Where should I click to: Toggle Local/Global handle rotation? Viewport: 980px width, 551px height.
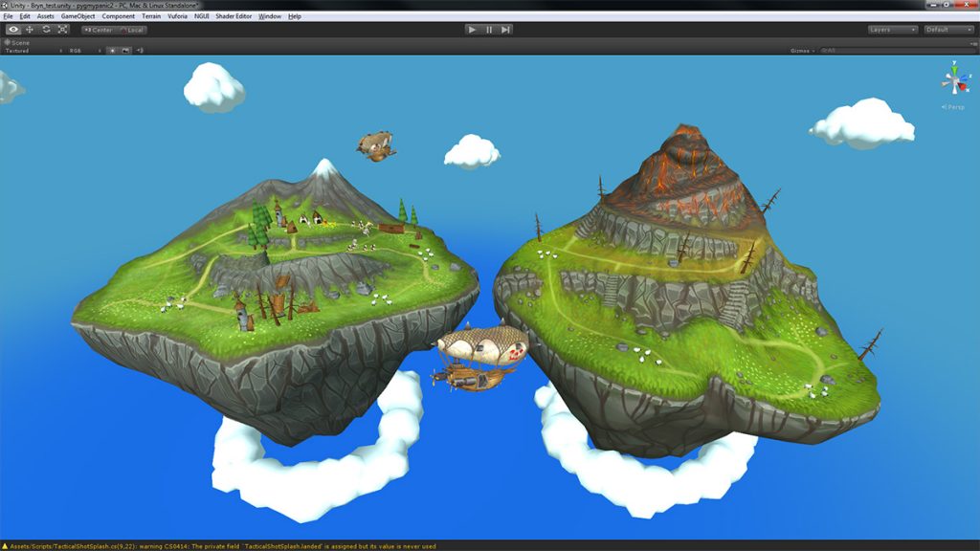pyautogui.click(x=132, y=30)
